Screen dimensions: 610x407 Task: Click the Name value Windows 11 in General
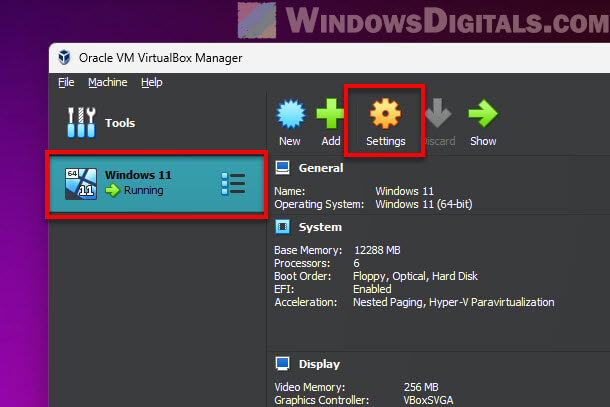(x=404, y=191)
